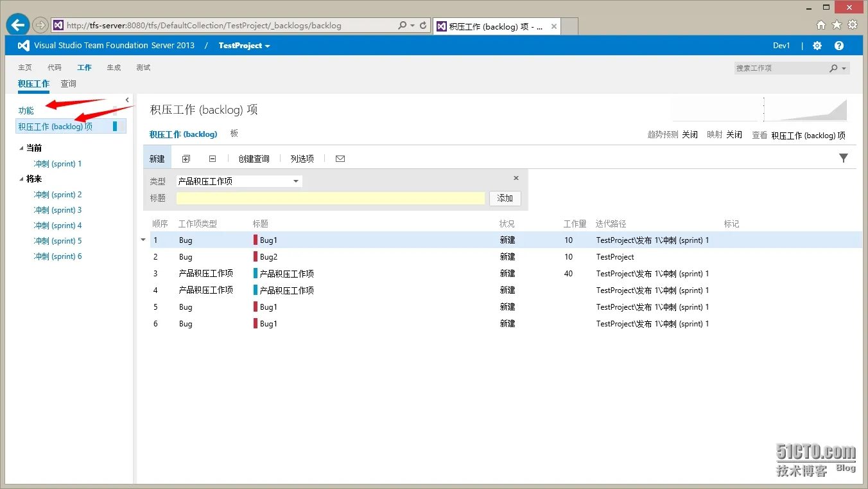Select the 产品积压工作项 title in row 3
The width and height of the screenshot is (868, 489).
[x=287, y=274]
